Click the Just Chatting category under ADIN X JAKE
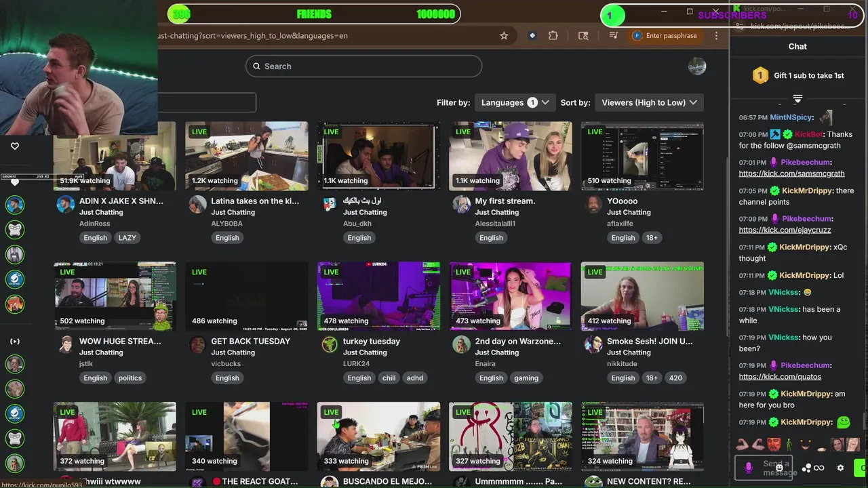The image size is (868, 488). pyautogui.click(x=101, y=212)
